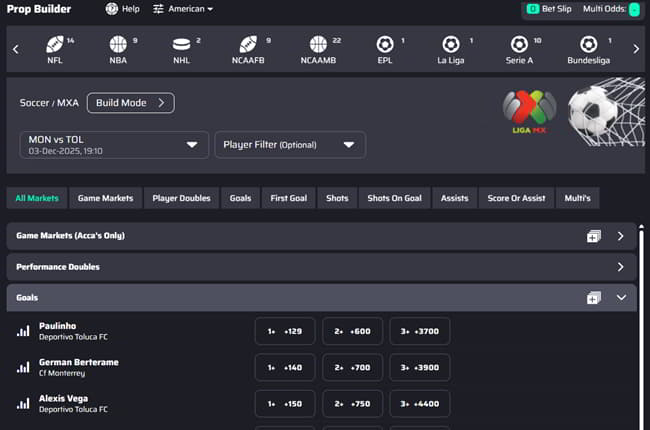Select the Serie A soccer icon
The image size is (650, 430).
tap(519, 44)
